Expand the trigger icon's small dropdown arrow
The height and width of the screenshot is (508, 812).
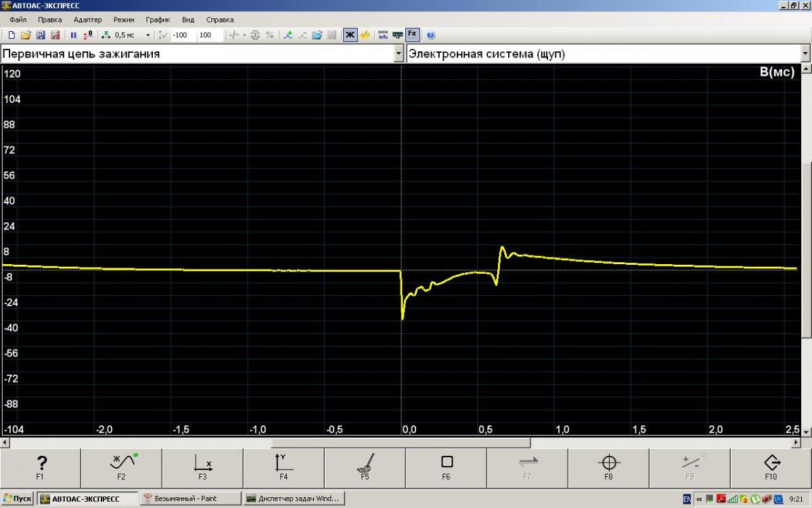(244, 35)
